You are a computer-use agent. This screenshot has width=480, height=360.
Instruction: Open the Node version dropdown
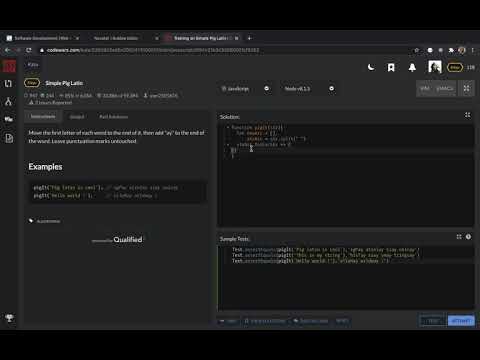[x=309, y=89]
